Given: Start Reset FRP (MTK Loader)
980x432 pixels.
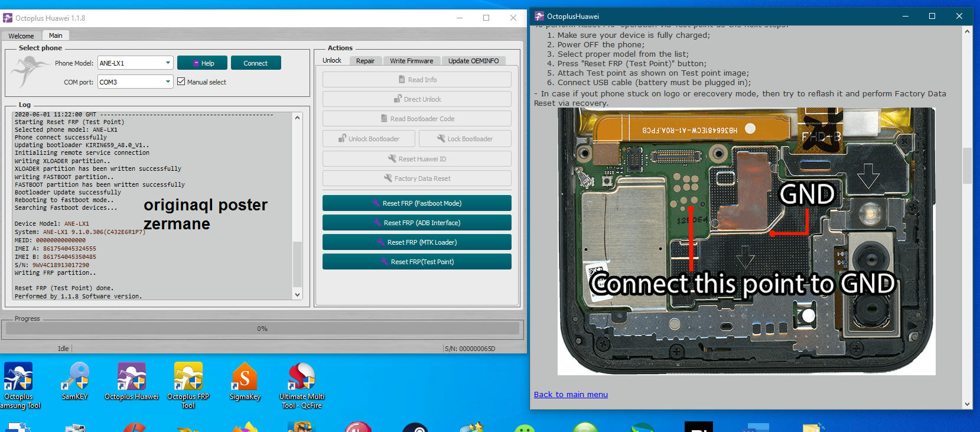Looking at the screenshot, I should (417, 242).
